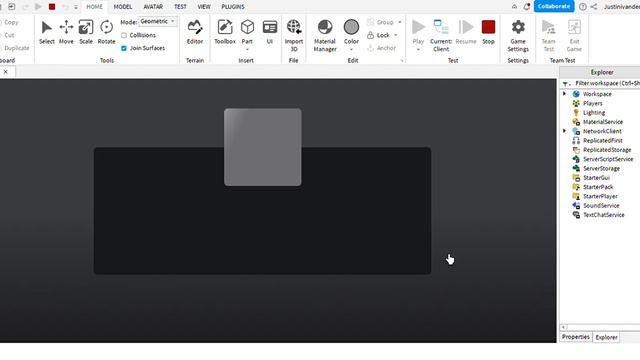Viewport: 640px width, 360px height.
Task: Select SoundService in Explorer
Action: pyautogui.click(x=601, y=205)
